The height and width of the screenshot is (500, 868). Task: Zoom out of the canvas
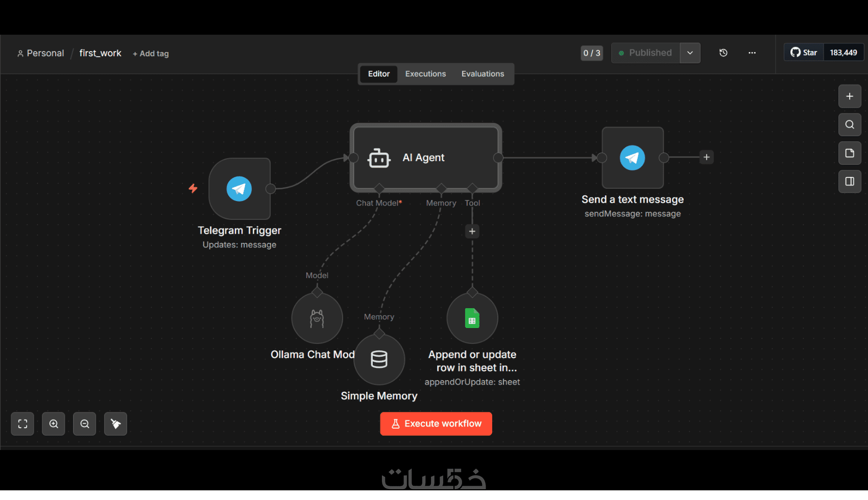tap(85, 424)
